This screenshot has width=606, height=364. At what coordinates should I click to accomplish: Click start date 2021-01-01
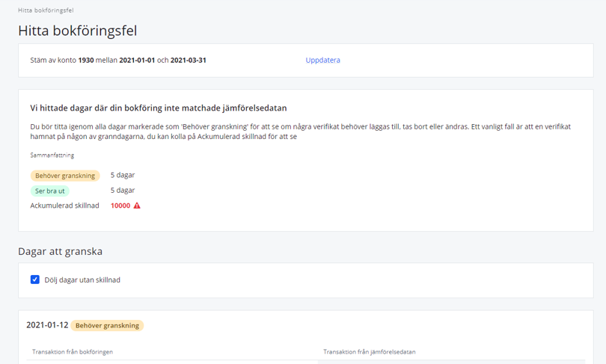[x=137, y=61]
